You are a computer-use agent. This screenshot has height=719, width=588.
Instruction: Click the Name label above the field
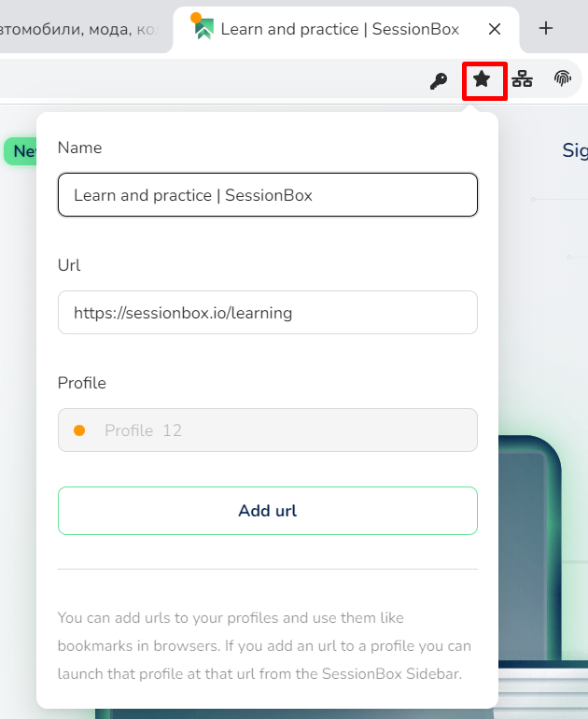click(79, 148)
